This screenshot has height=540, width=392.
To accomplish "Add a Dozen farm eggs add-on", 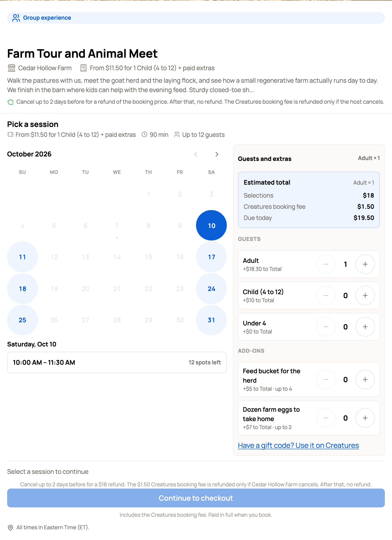I will 365,418.
